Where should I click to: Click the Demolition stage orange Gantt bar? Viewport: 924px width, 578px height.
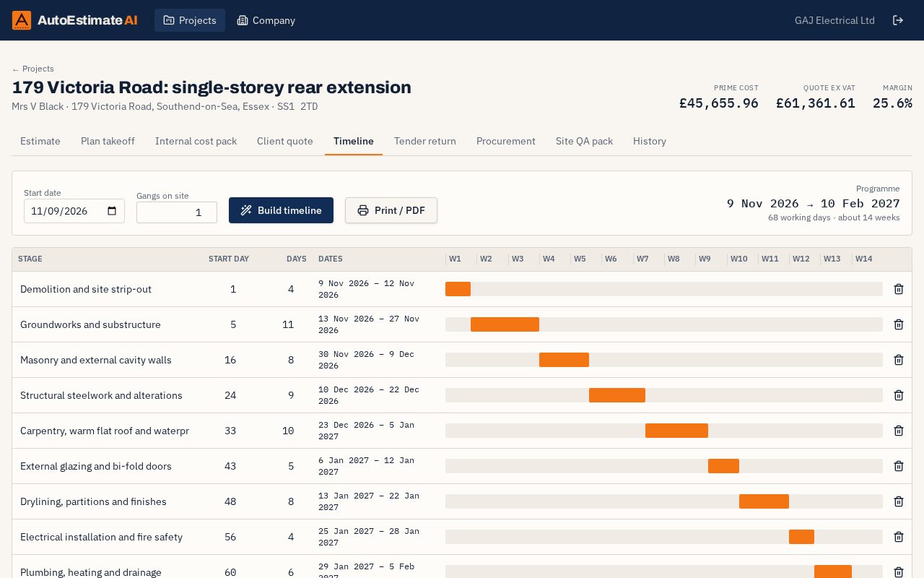(458, 289)
